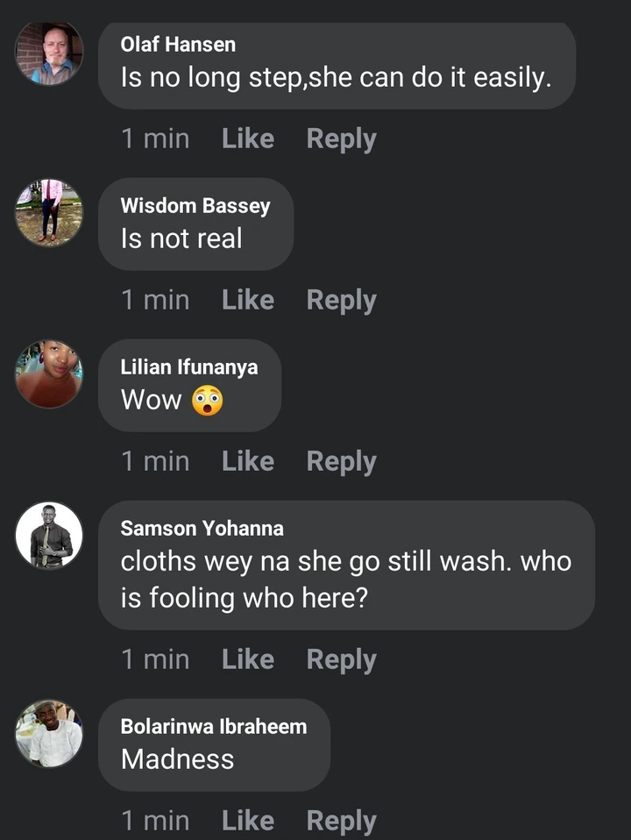Visit Lilian Ifunanya's profile via name

coord(189,367)
